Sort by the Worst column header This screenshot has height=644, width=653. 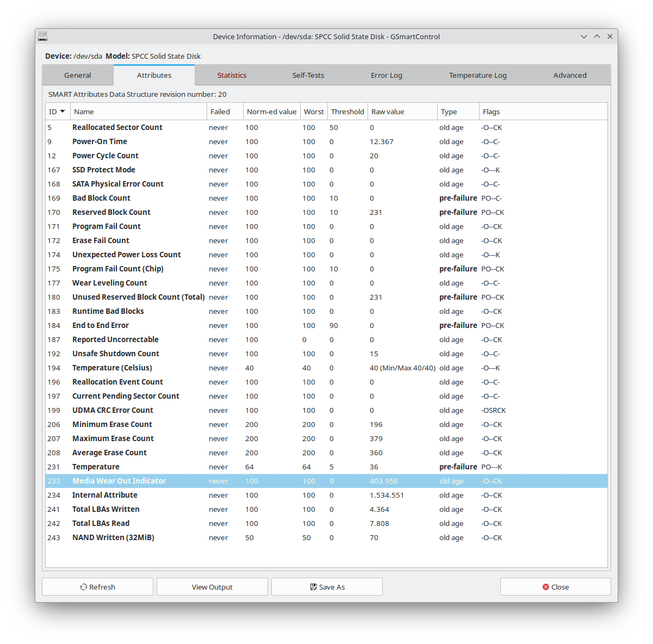314,112
